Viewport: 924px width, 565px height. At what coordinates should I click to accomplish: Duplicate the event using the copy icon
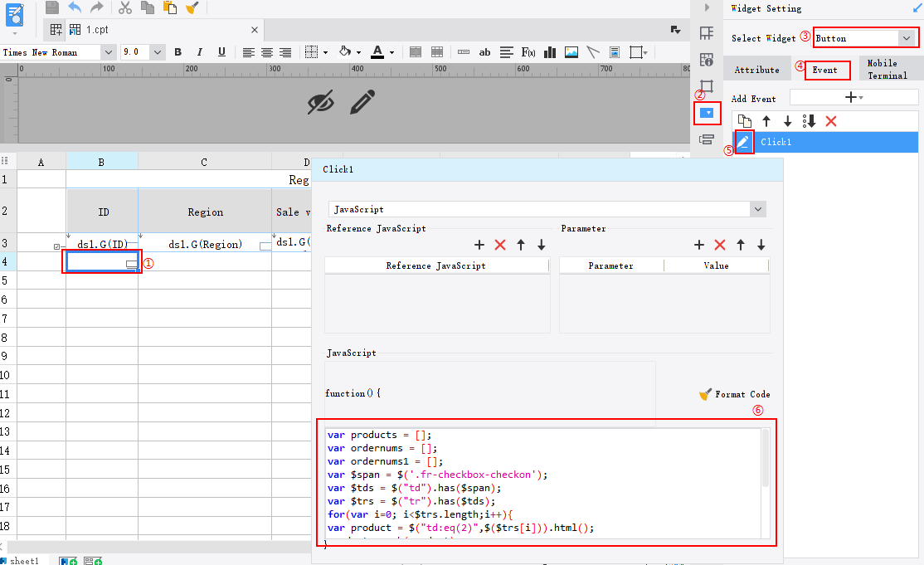click(744, 121)
